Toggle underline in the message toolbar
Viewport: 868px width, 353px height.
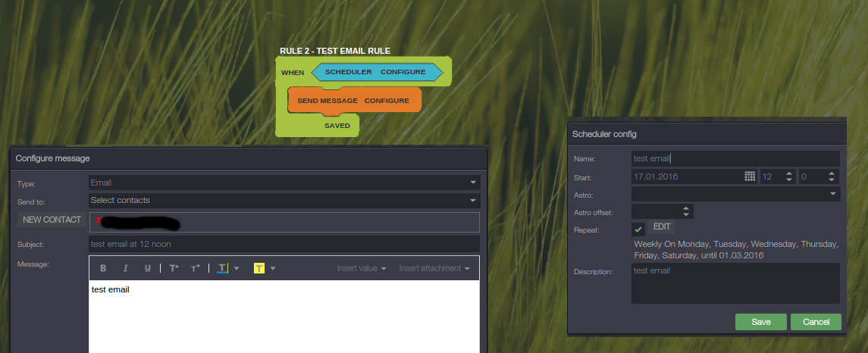point(148,268)
